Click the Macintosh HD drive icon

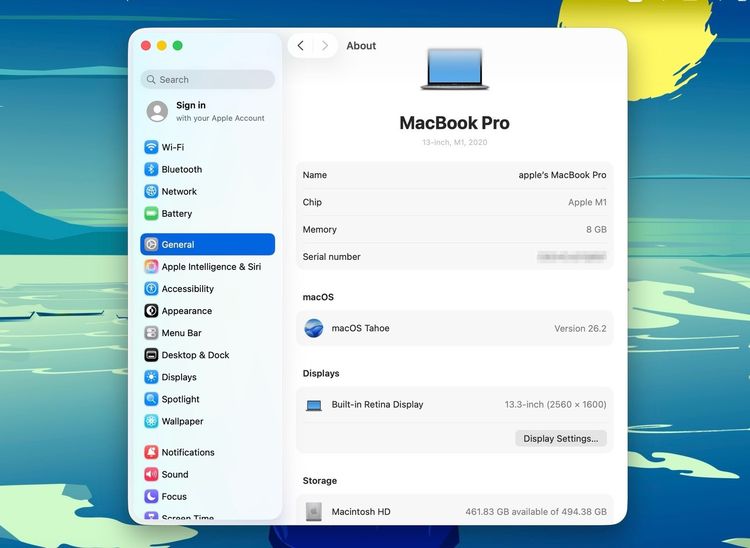coord(314,512)
